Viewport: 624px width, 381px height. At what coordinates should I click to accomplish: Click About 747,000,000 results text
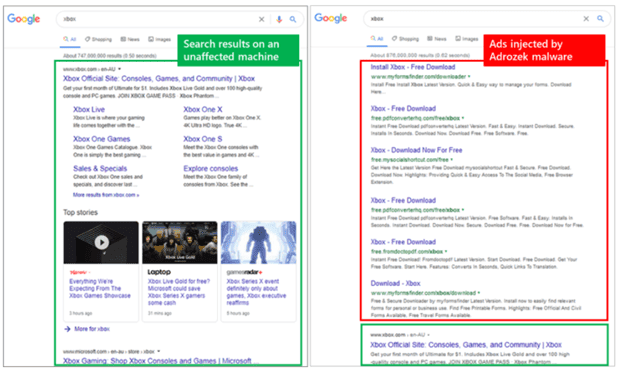pos(109,56)
